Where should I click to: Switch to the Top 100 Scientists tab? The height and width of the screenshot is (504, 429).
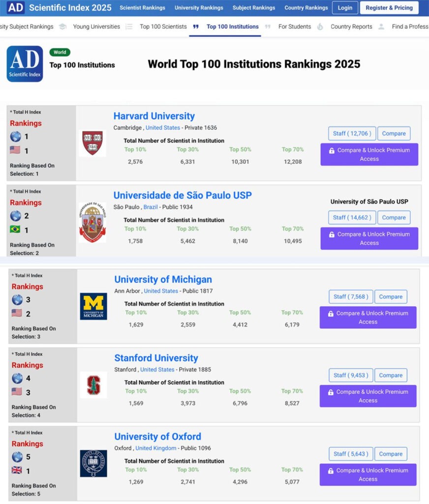click(x=163, y=27)
